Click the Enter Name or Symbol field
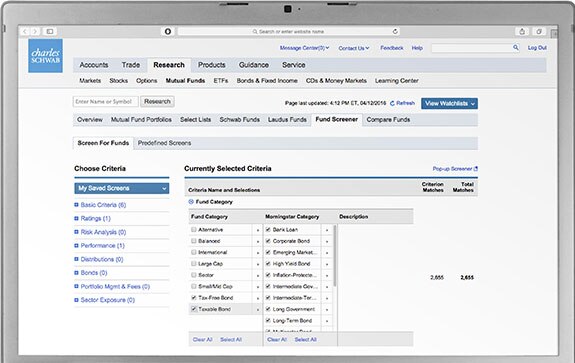 (x=106, y=102)
